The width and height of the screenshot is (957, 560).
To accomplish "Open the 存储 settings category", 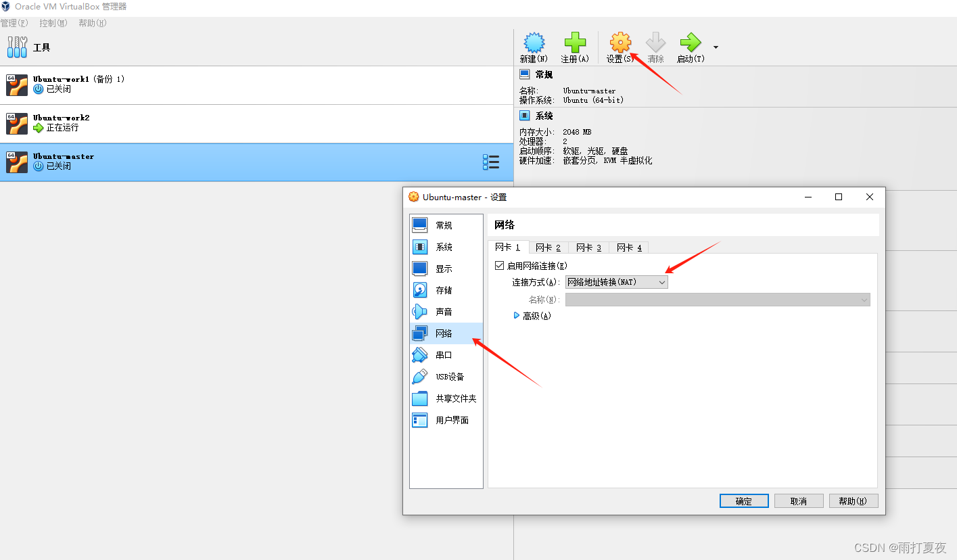I will click(446, 290).
